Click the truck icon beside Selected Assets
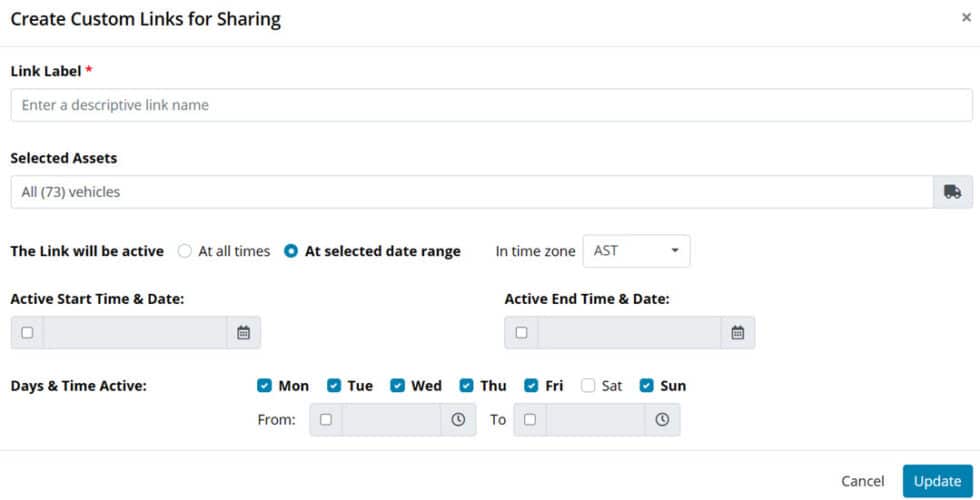 (952, 192)
